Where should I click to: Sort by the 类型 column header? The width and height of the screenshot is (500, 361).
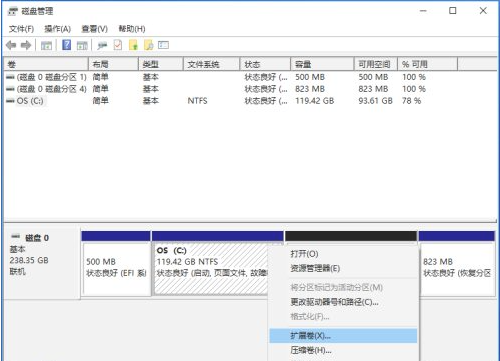point(161,64)
